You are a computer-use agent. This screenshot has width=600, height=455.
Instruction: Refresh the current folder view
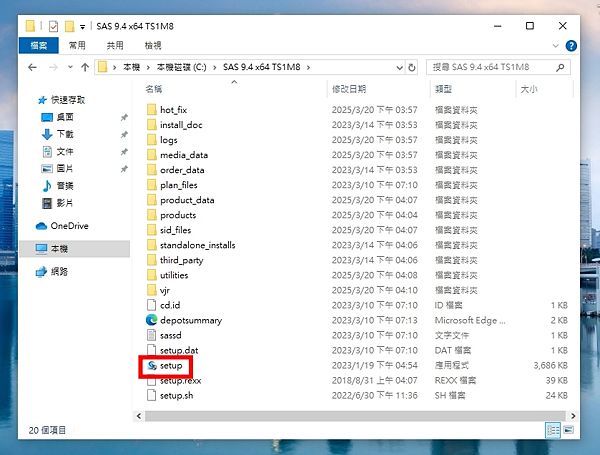413,68
